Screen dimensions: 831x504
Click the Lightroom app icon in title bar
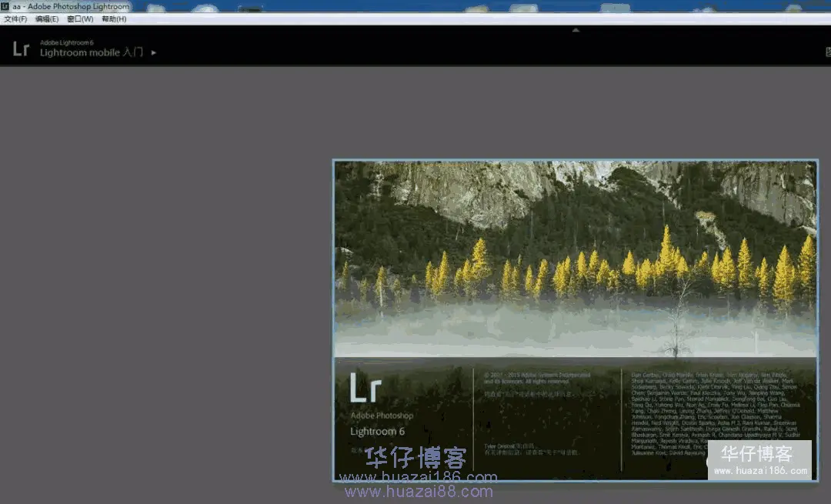[x=5, y=6]
